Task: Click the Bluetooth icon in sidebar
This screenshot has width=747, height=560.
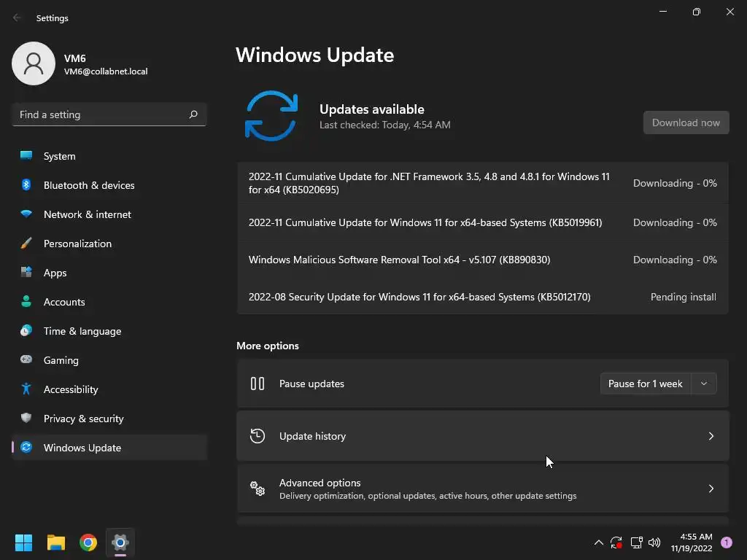Action: tap(26, 184)
